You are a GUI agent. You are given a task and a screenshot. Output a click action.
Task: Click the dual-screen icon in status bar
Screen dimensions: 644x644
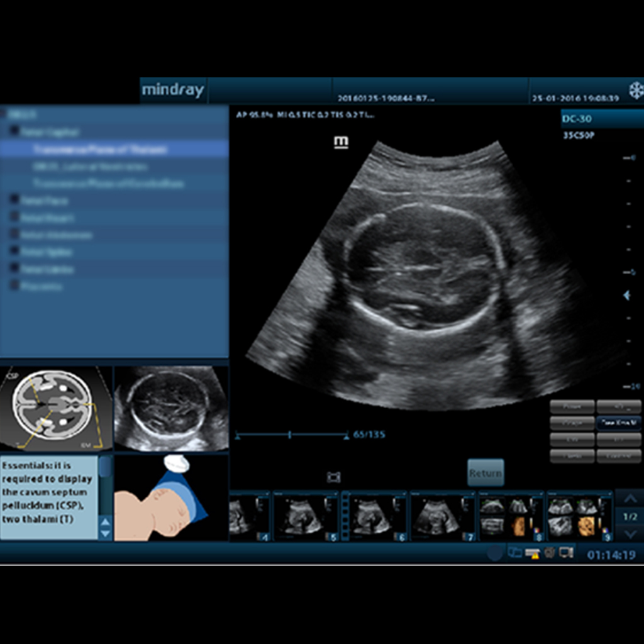(515, 553)
